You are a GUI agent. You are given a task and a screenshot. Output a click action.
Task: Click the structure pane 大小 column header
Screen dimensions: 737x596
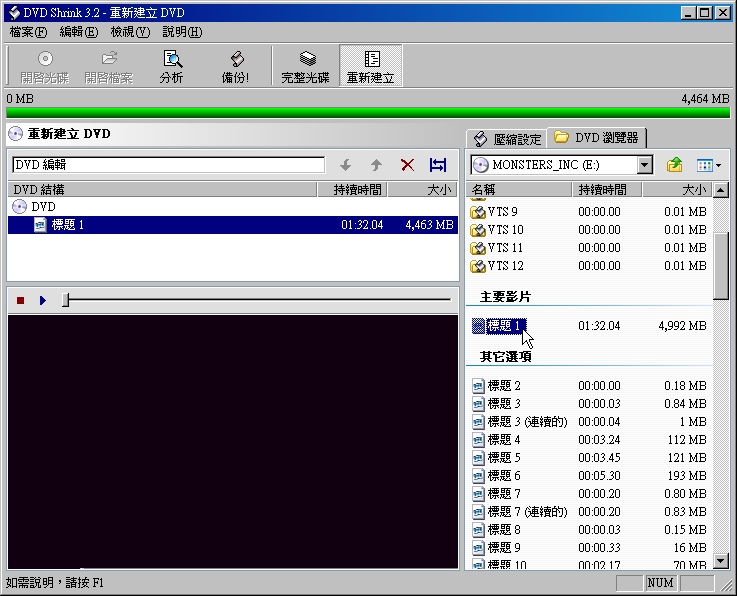click(423, 190)
